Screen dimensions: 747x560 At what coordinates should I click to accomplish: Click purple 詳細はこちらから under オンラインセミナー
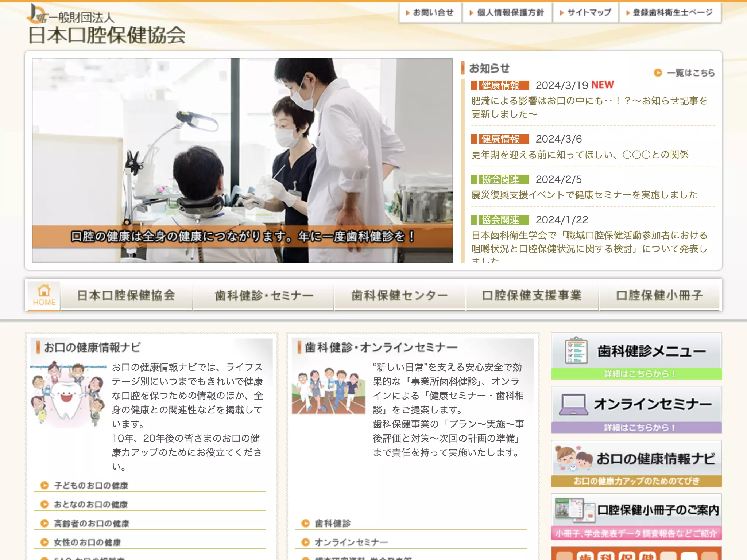click(x=636, y=427)
